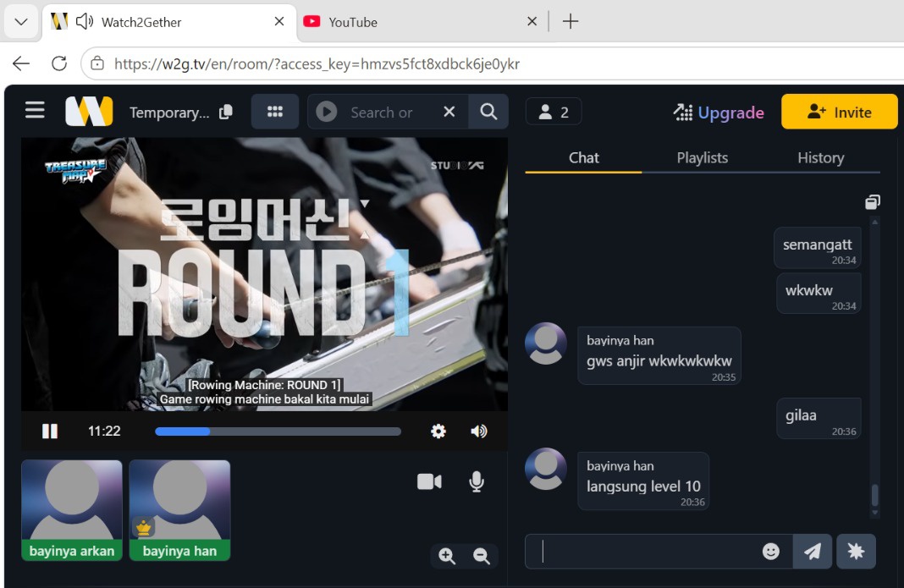
Task: Mute the Watch2Gether tab audio icon
Action: tap(85, 22)
